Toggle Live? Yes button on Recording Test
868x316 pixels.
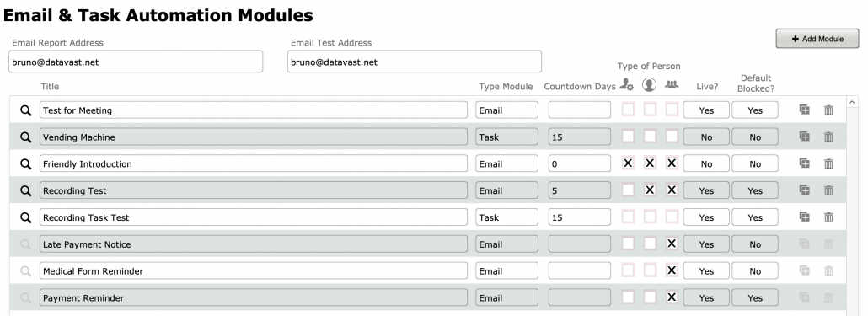coord(706,190)
